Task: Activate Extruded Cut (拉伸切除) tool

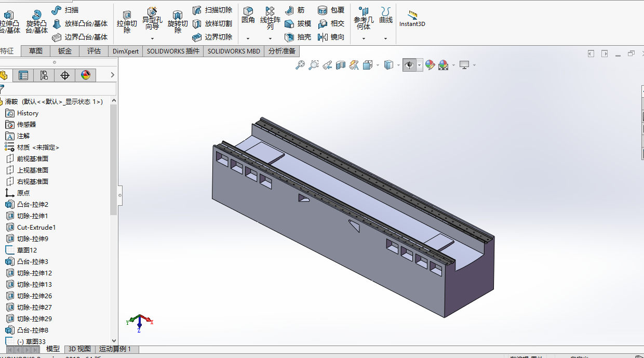Action: coord(127,21)
